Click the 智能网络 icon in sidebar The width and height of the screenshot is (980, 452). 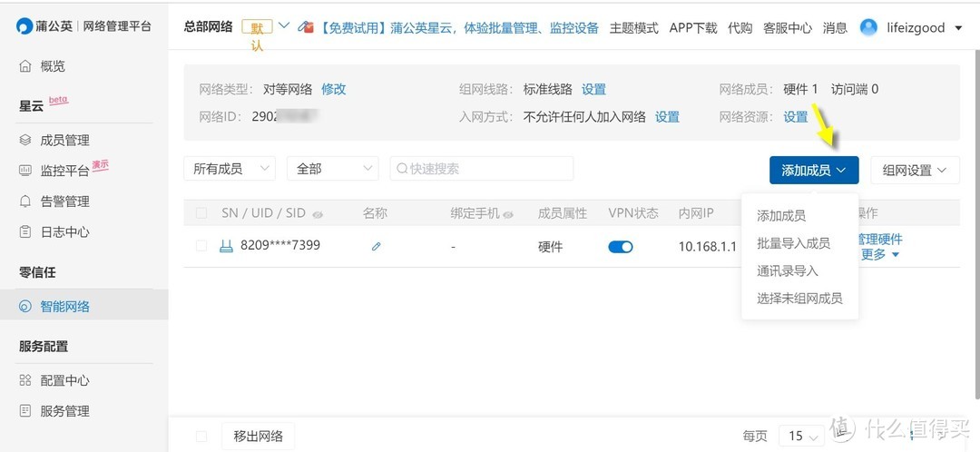point(25,307)
